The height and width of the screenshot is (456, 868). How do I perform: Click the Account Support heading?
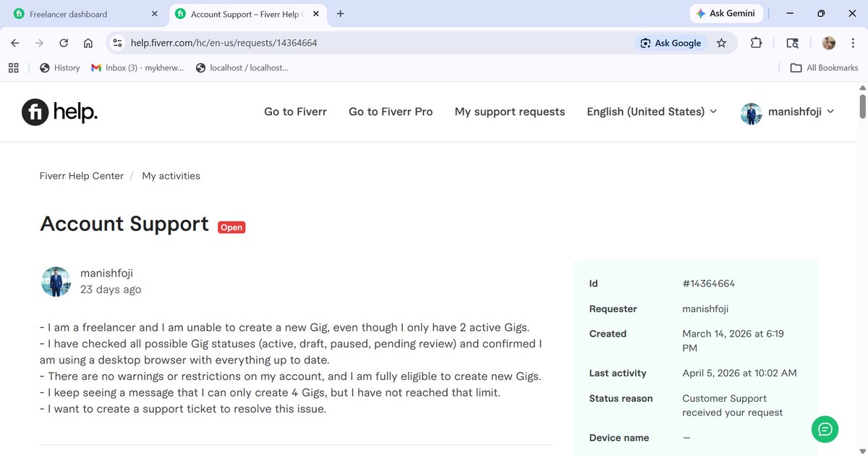[124, 224]
